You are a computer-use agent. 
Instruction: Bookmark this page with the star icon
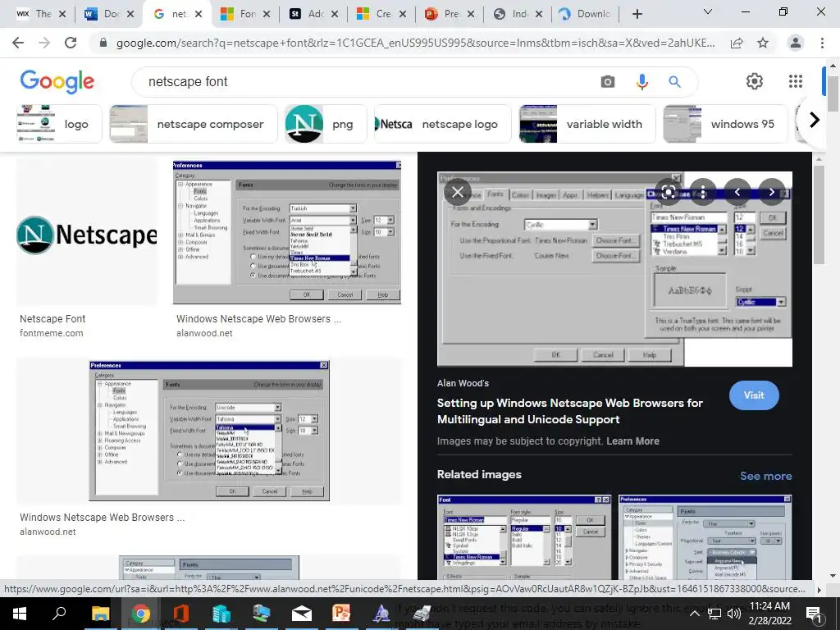click(x=763, y=43)
